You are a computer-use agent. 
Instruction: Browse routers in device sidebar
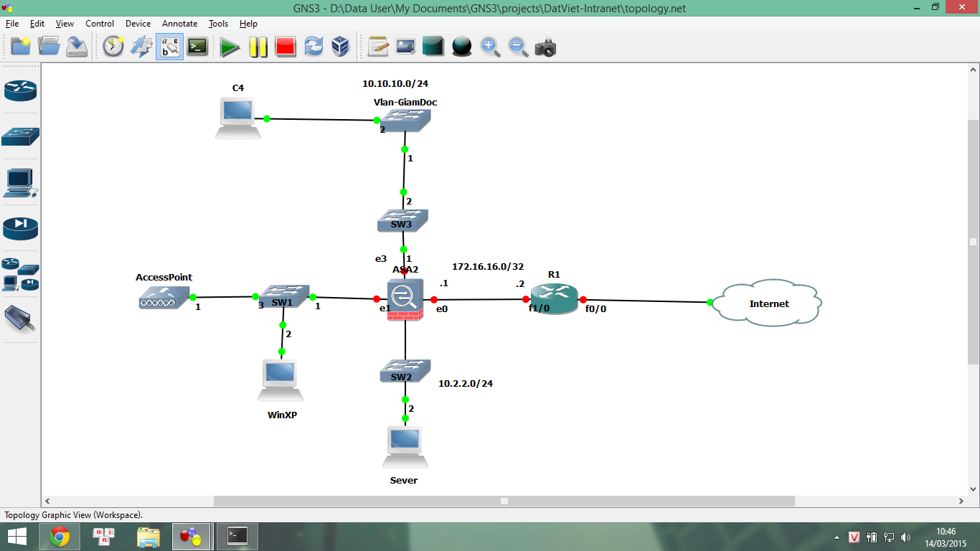click(x=20, y=90)
